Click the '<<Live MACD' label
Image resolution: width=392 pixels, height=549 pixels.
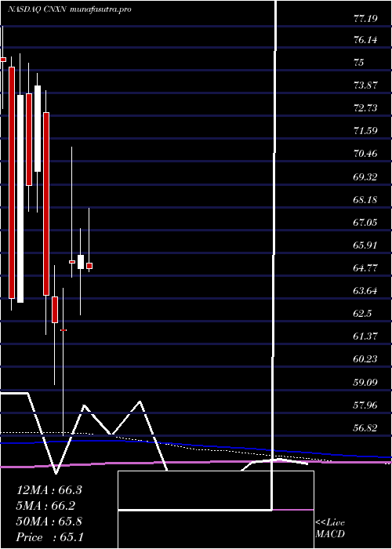pyautogui.click(x=330, y=529)
